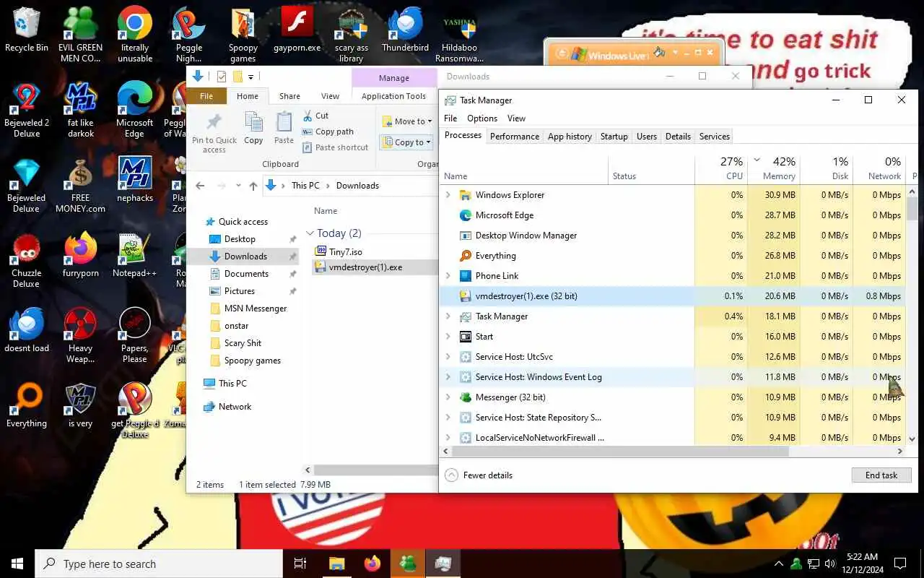
Task: Sort processes by the Memory column
Action: pyautogui.click(x=774, y=168)
